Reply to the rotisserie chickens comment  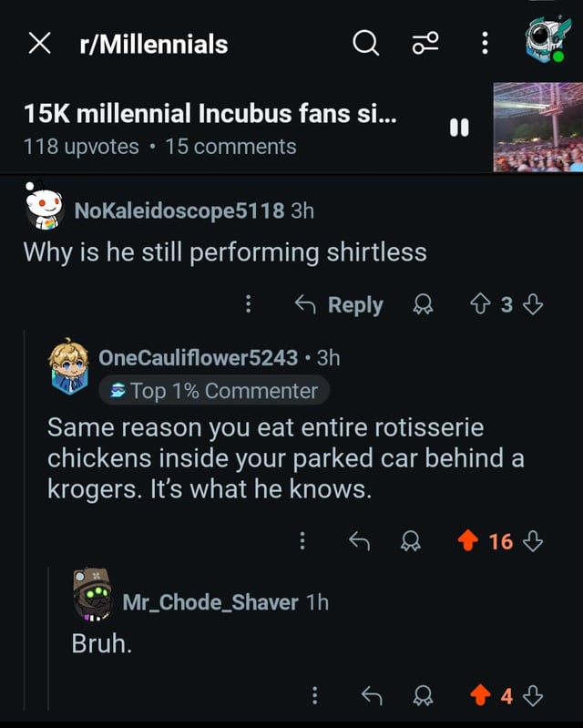[359, 542]
